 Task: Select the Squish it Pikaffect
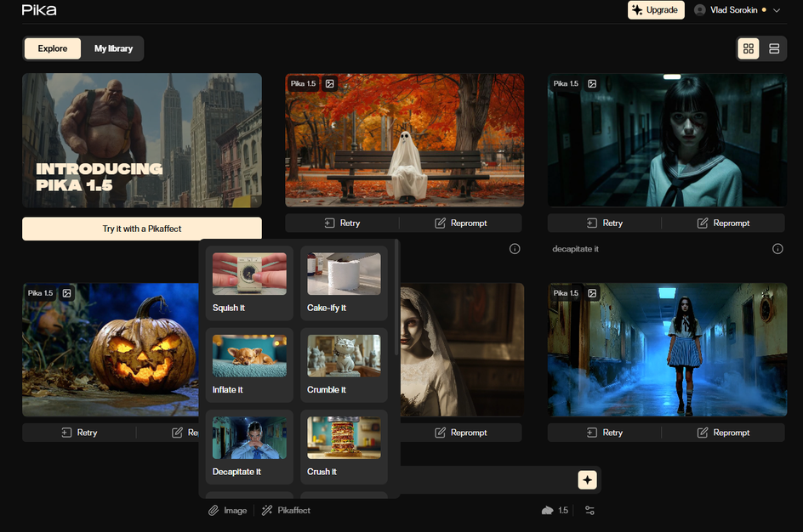pyautogui.click(x=249, y=283)
